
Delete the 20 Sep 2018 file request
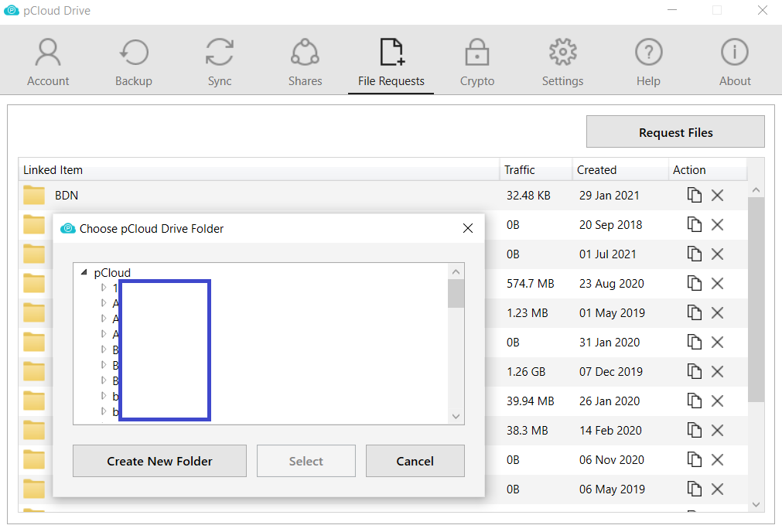pyautogui.click(x=717, y=224)
